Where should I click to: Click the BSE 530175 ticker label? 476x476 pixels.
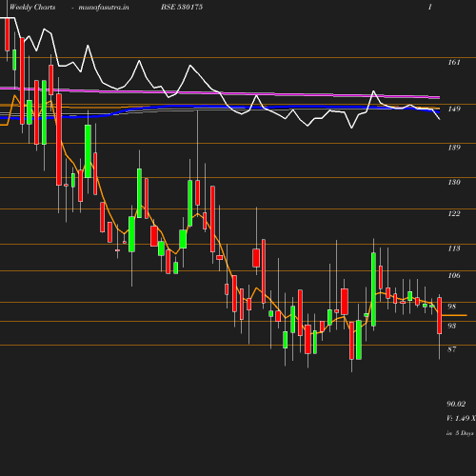point(182,7)
